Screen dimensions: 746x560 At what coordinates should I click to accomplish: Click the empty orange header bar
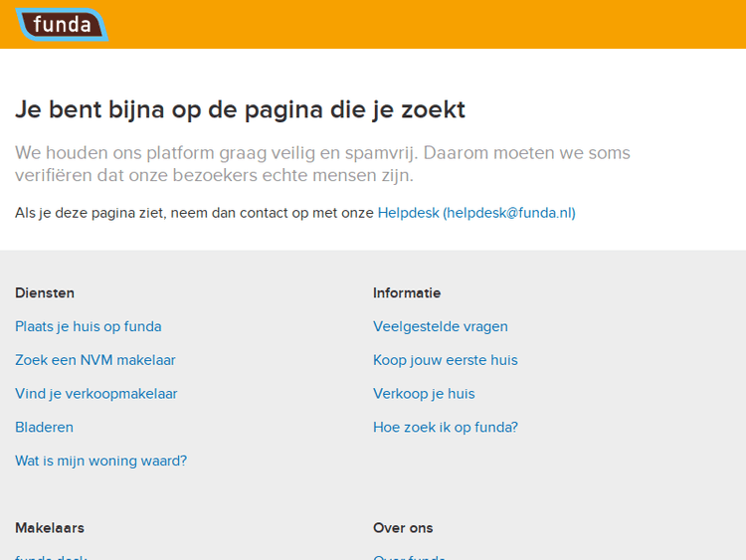[428, 24]
